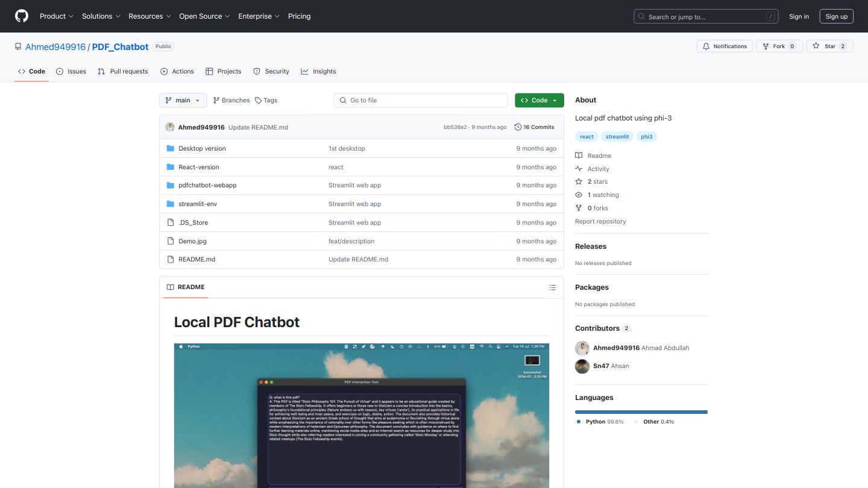
Task: Click the Python language bar segment
Action: point(640,412)
